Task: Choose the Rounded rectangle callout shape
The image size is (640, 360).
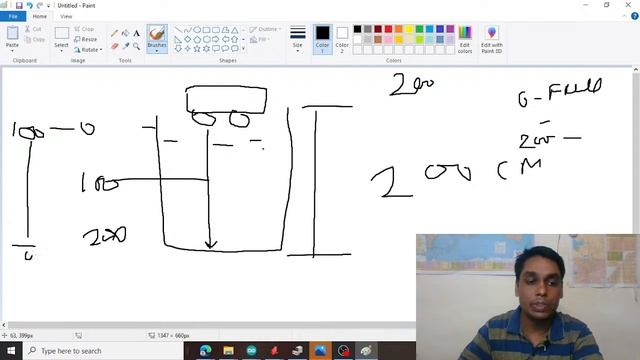Action: pyautogui.click(x=216, y=49)
